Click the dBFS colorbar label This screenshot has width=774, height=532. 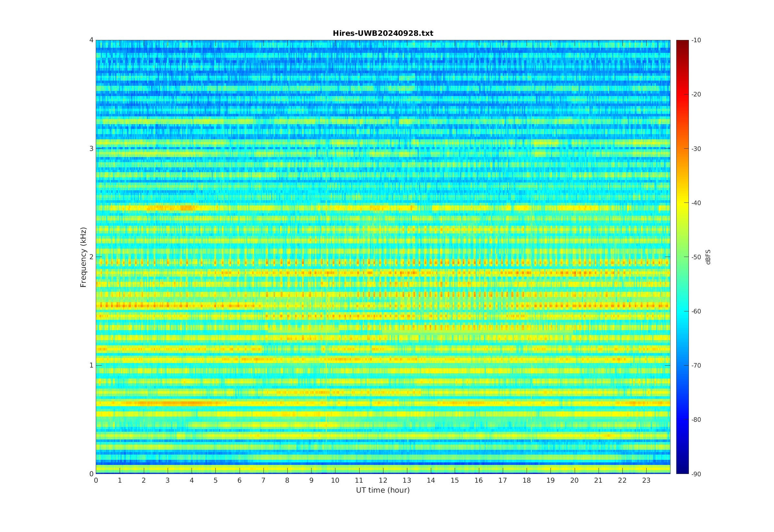708,257
